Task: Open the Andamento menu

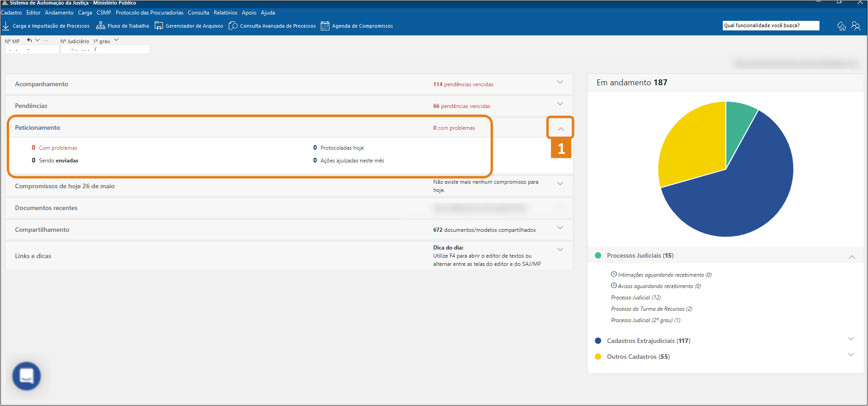Action: point(59,13)
